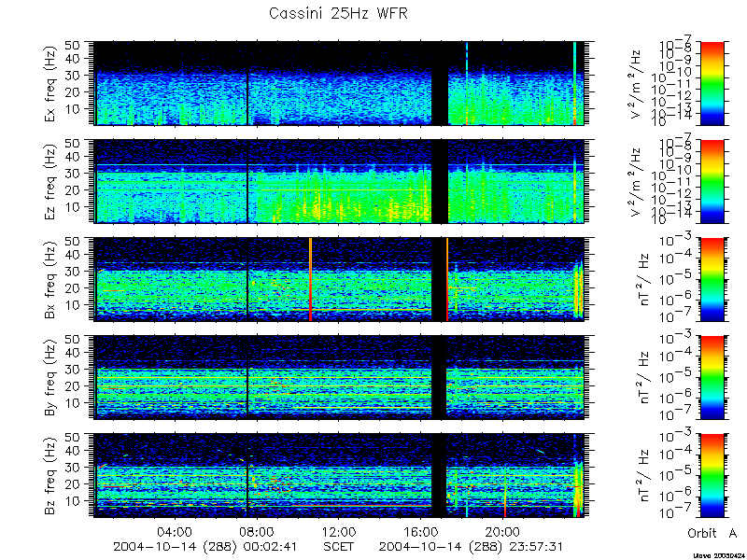Image resolution: width=747 pixels, height=560 pixels.
Task: Click the '08:00' time axis label
Action: tap(258, 531)
